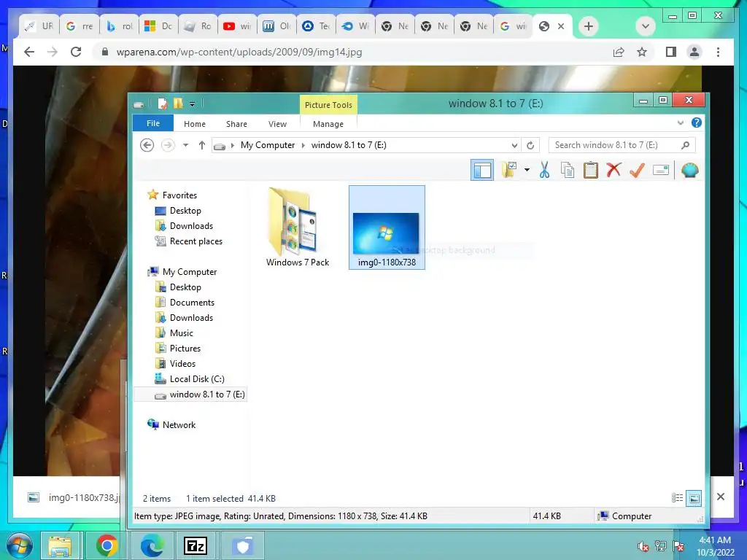Image resolution: width=747 pixels, height=560 pixels.
Task: Click Explorer back arrow button
Action: [147, 145]
